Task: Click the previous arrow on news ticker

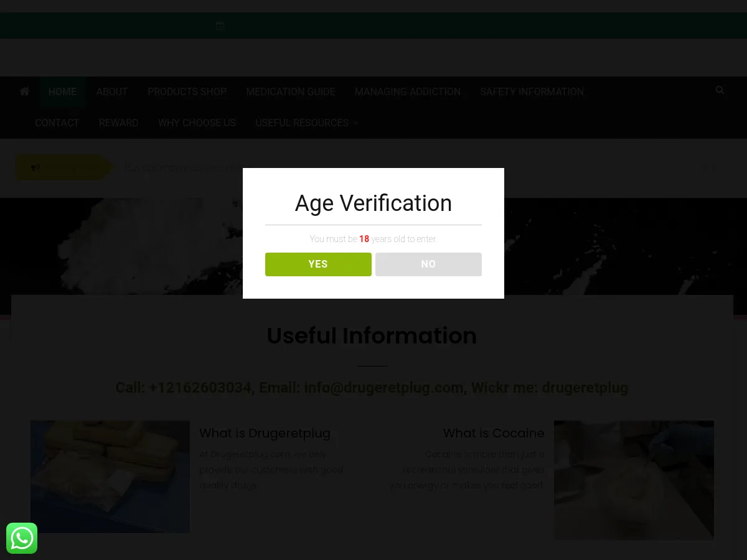Action: (705, 167)
